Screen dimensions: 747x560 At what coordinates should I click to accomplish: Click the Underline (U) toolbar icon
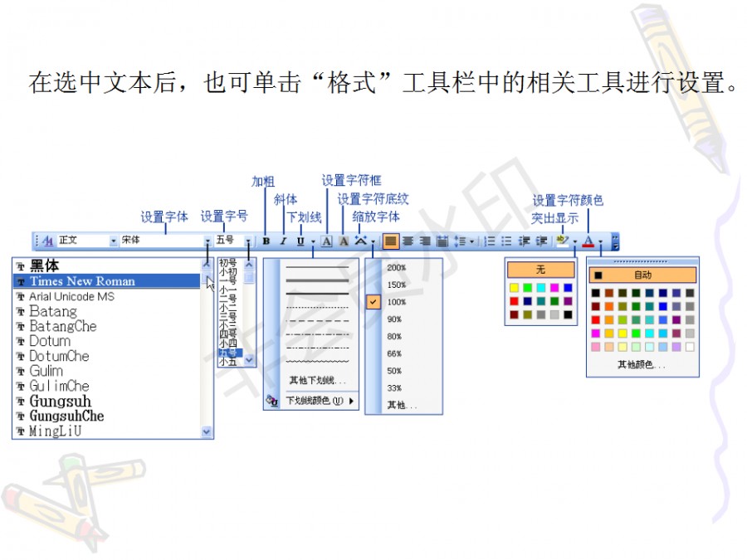coord(300,241)
